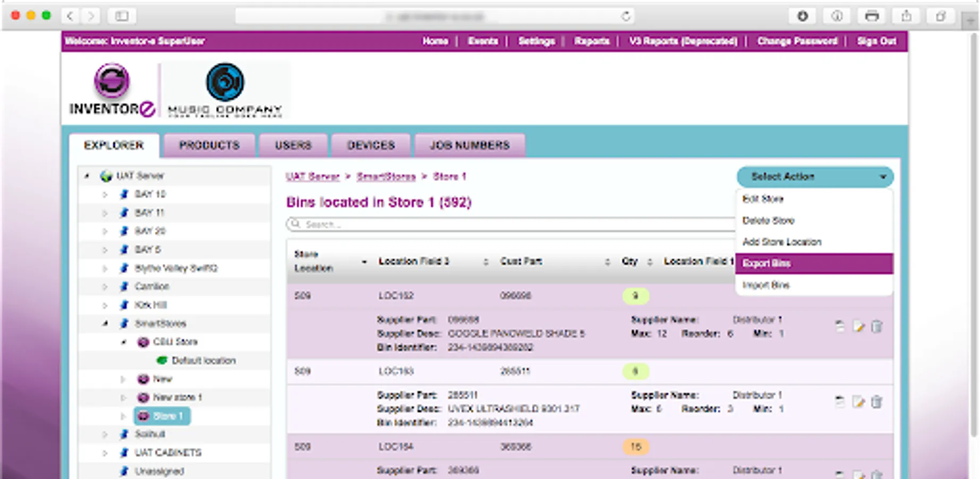Click the CBU Store purple icon
The width and height of the screenshot is (980, 479).
(143, 342)
